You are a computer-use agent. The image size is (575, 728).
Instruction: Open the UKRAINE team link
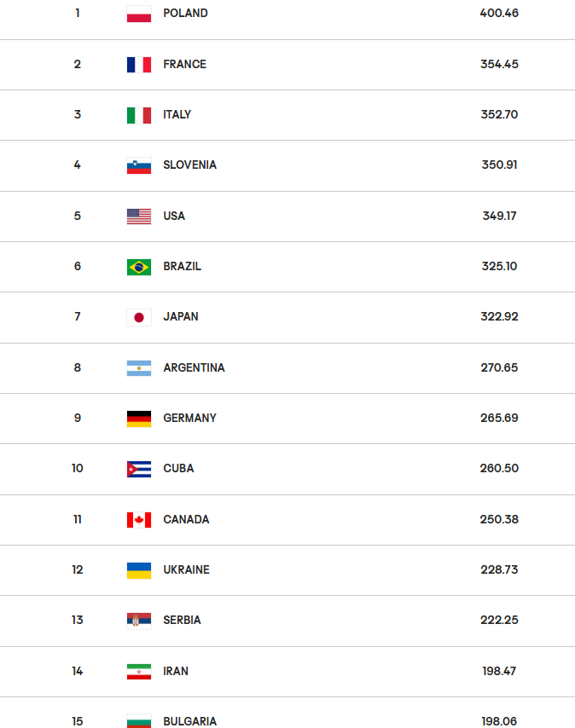pos(186,570)
